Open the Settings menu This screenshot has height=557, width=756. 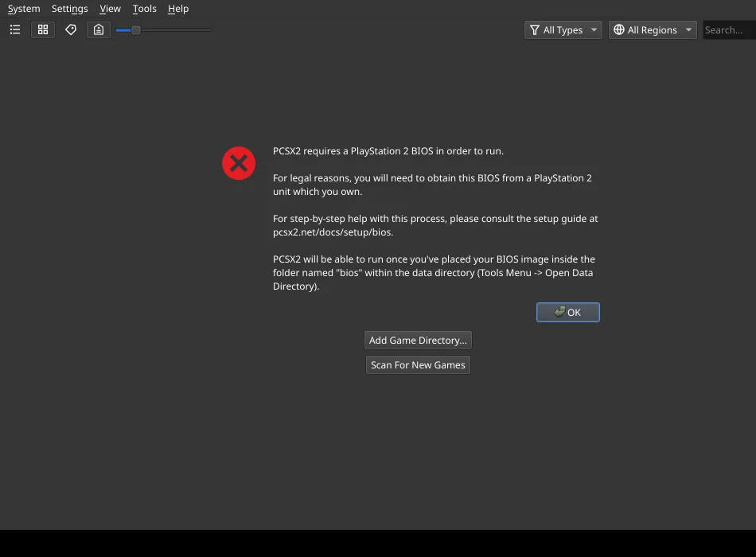click(x=70, y=9)
